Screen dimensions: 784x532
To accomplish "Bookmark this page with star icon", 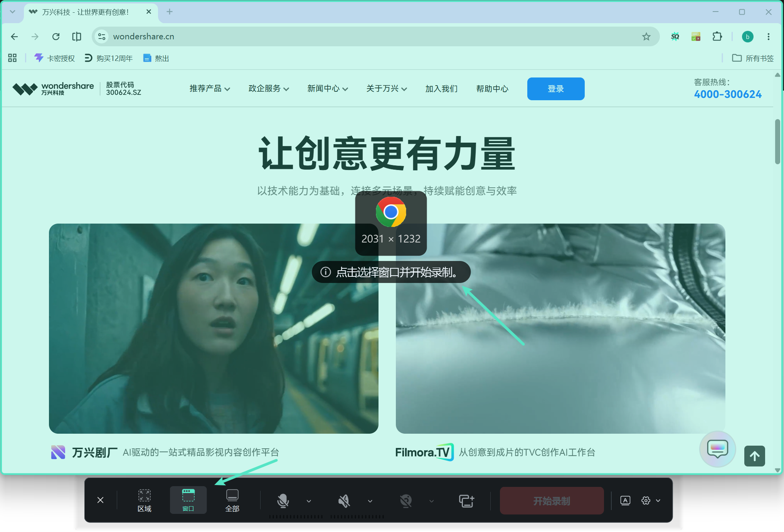I will click(646, 37).
